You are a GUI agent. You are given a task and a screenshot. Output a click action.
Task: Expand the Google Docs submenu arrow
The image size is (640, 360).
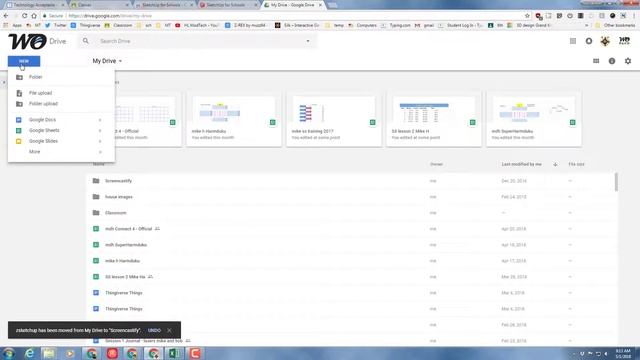[100, 120]
